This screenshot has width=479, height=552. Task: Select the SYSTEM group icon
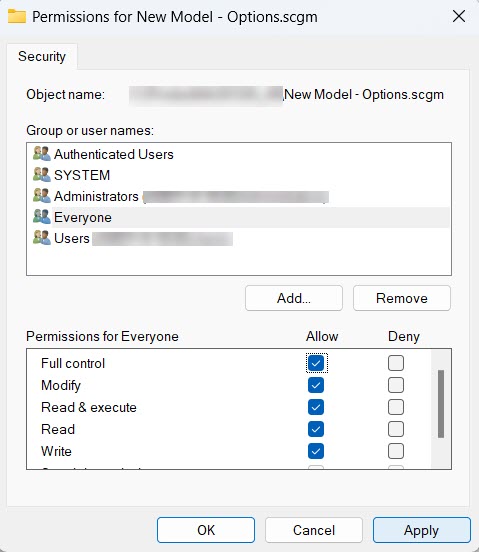[42, 175]
